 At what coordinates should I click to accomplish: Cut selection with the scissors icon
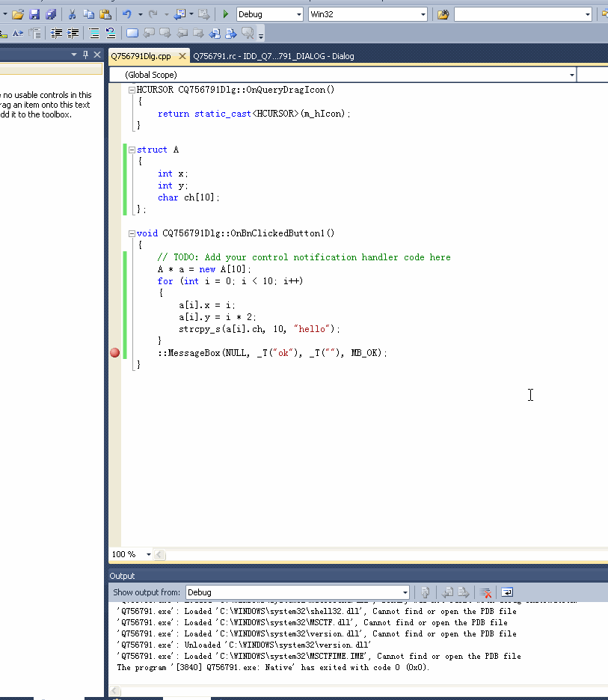pyautogui.click(x=72, y=14)
